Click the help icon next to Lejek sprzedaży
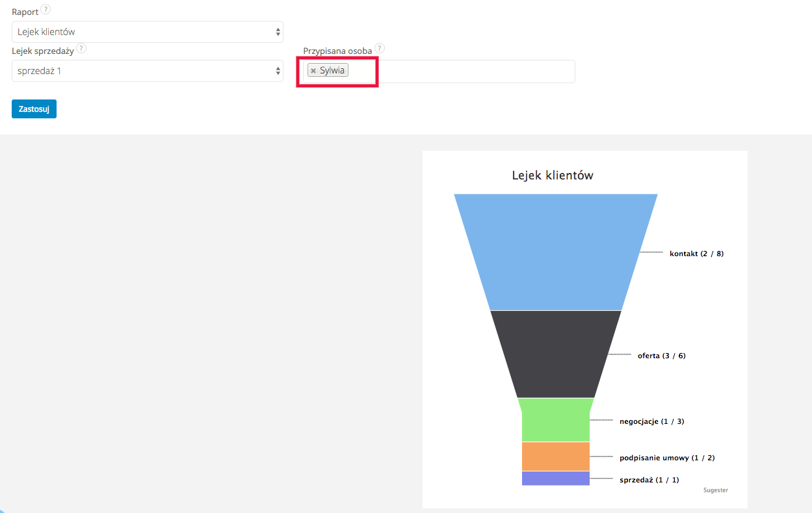The height and width of the screenshot is (513, 812). 81,49
